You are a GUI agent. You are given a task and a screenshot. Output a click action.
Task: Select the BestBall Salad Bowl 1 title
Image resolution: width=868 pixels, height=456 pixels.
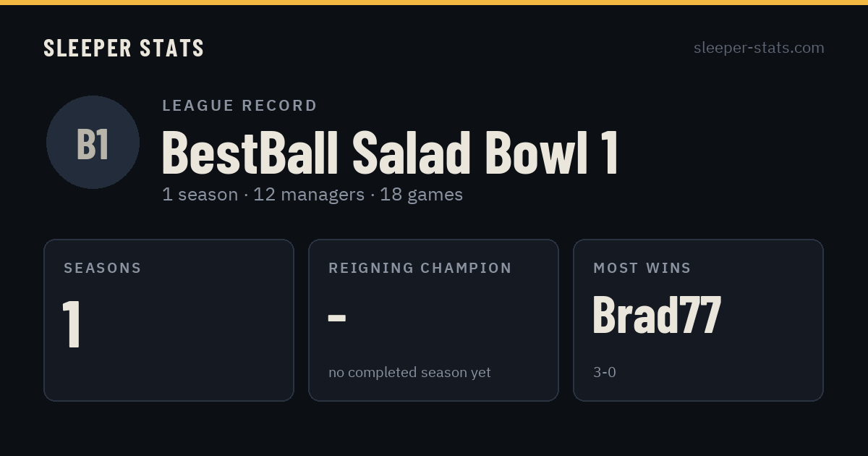(x=391, y=151)
